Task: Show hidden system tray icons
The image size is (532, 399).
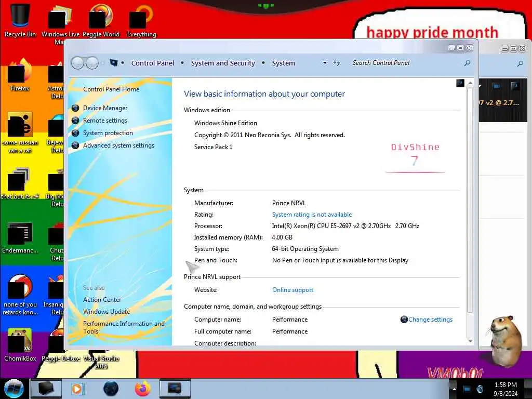Action: click(x=454, y=389)
